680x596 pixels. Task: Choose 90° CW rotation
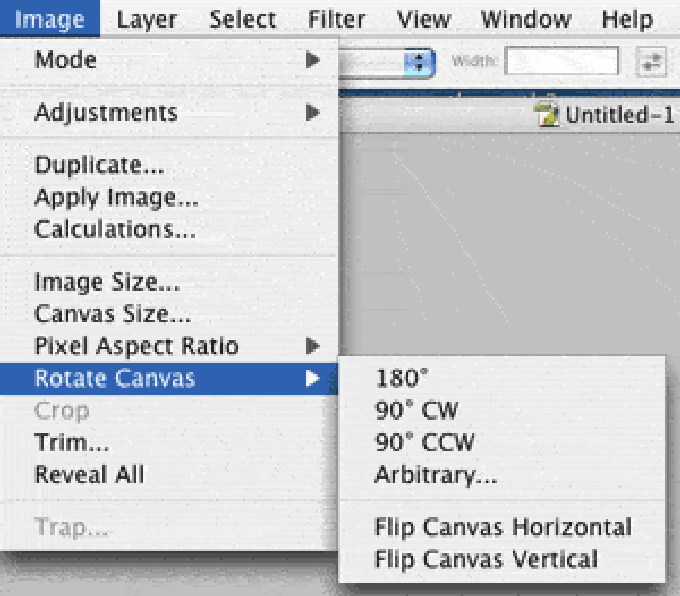coord(416,410)
